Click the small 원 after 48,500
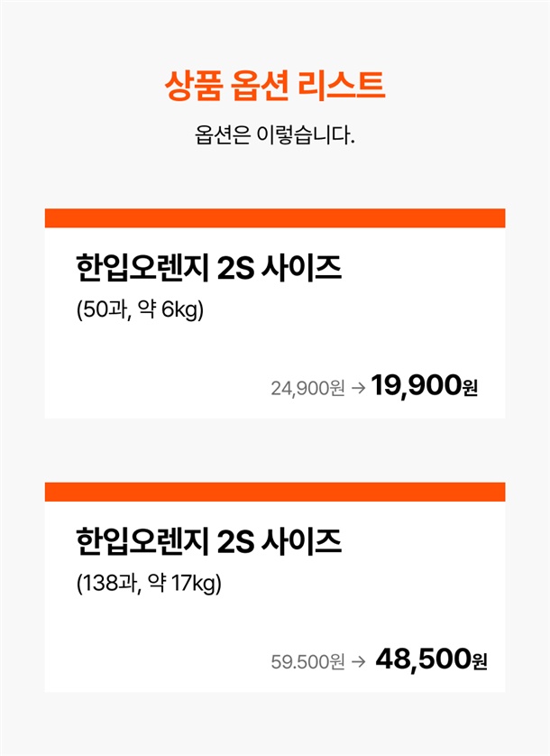Viewport: 550px width, 756px height. [479, 661]
